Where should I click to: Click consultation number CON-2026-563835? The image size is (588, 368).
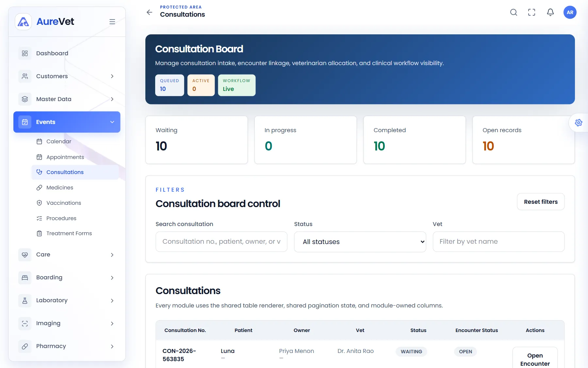click(x=179, y=355)
